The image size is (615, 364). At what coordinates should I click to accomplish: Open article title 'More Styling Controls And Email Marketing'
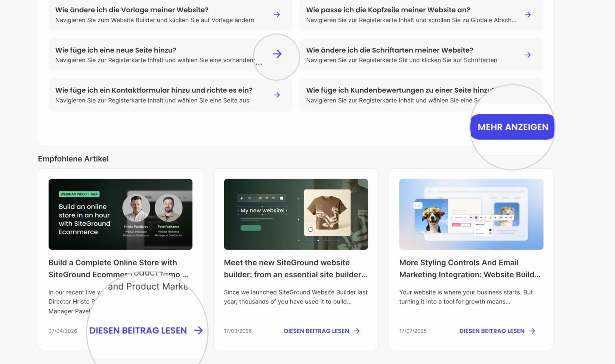(x=470, y=268)
